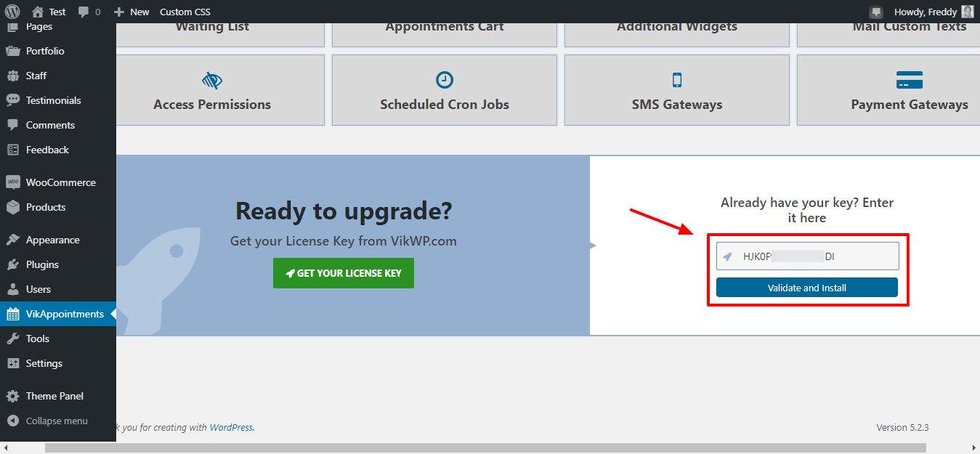
Task: Click the Version 5.2.3 footer text
Action: click(902, 427)
